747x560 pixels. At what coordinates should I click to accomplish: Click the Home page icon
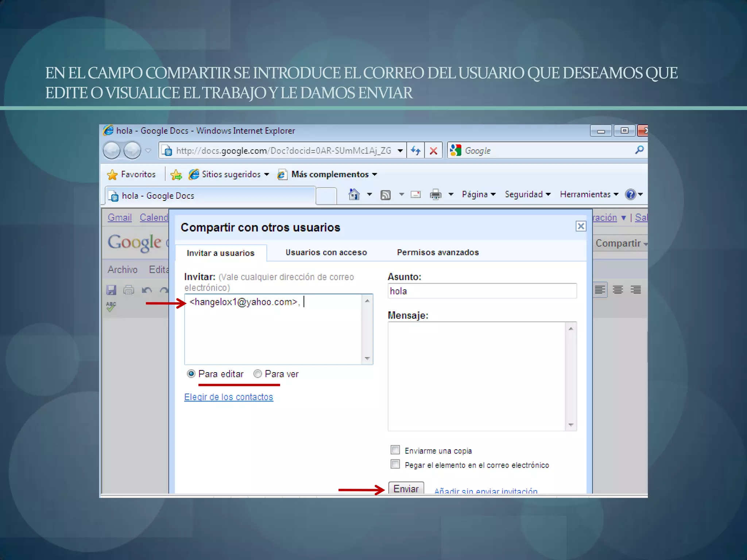point(354,194)
